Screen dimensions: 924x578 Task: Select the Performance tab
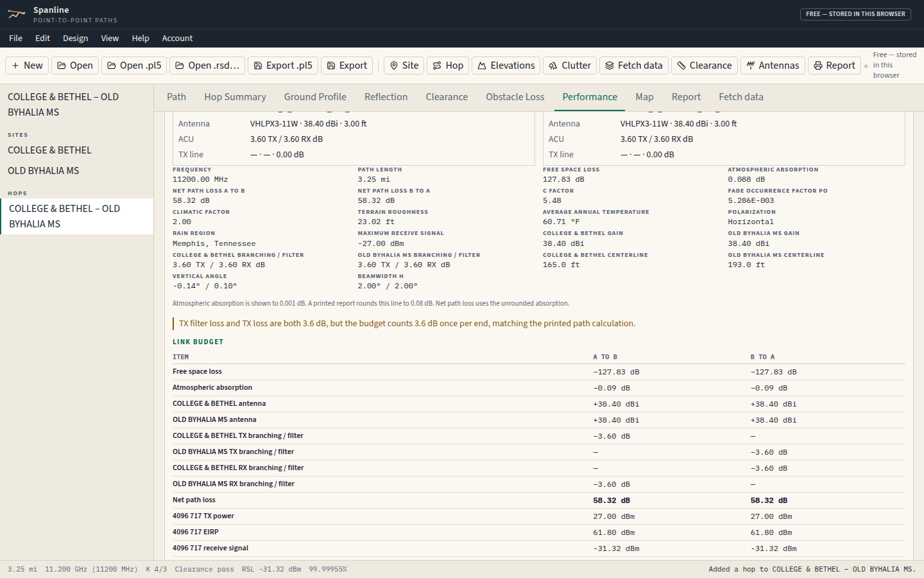click(590, 97)
